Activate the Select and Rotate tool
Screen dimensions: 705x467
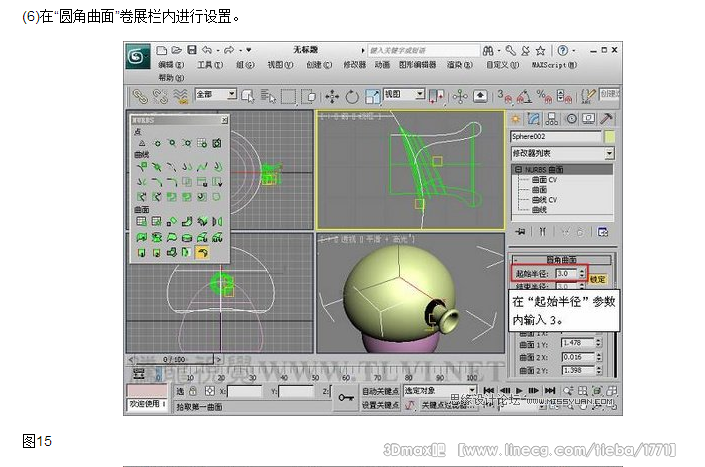[352, 96]
